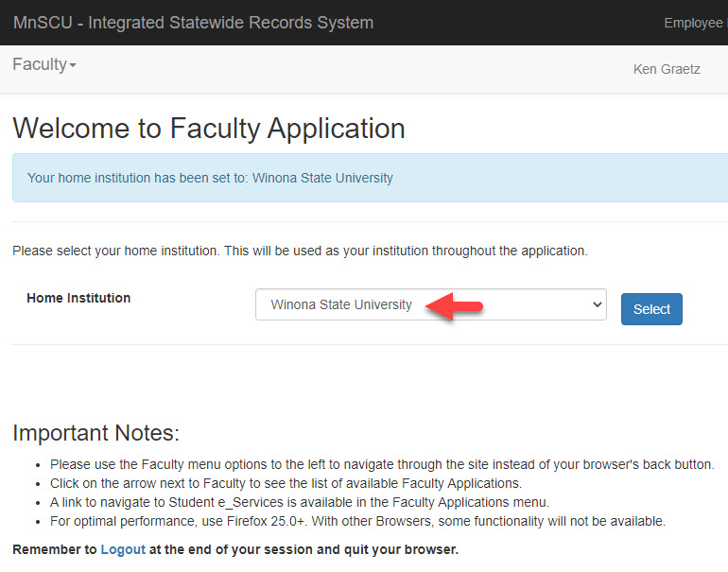Click the red arrow annotation
This screenshot has height=572, width=728.
(455, 305)
